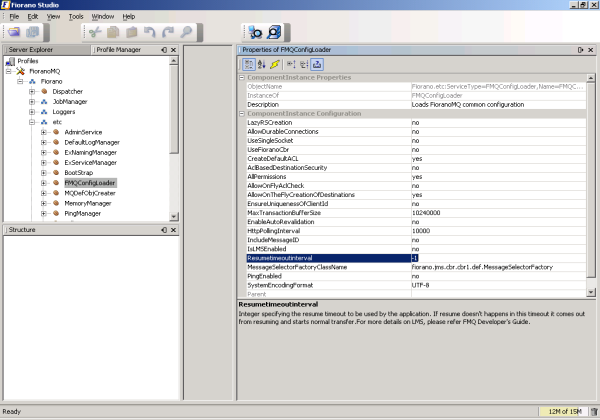The height and width of the screenshot is (420, 600).
Task: Click the PingEnabled property row
Action: tap(416, 276)
